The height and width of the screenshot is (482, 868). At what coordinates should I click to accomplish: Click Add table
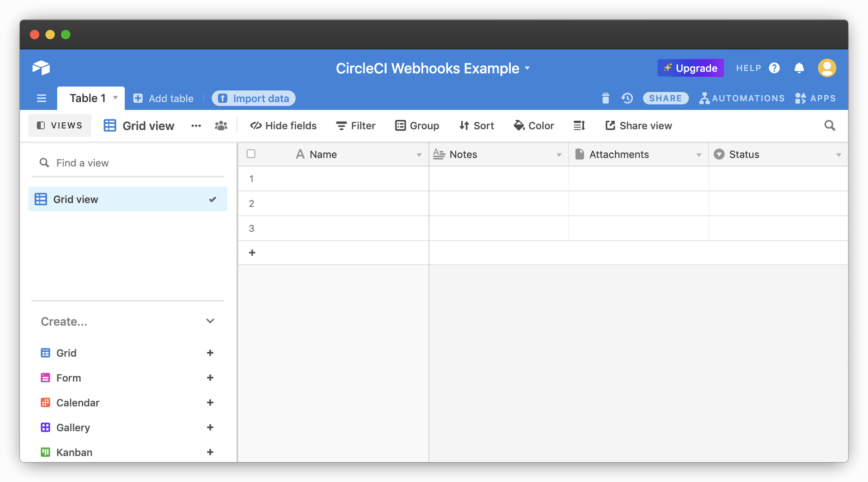click(x=163, y=98)
